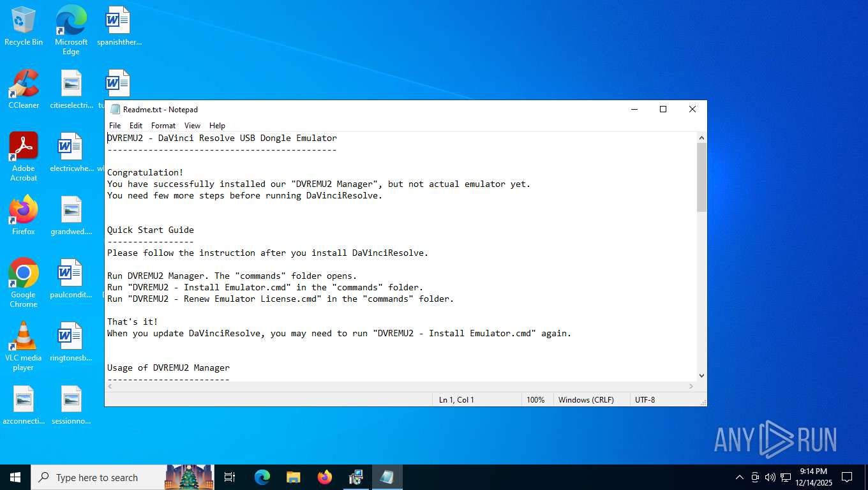This screenshot has width=868, height=490.
Task: Click the Notepad taskbar button
Action: click(x=387, y=477)
